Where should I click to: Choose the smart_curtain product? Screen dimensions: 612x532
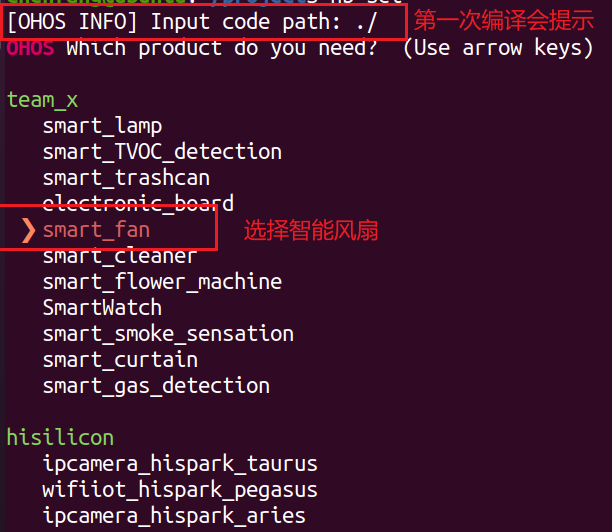click(120, 360)
